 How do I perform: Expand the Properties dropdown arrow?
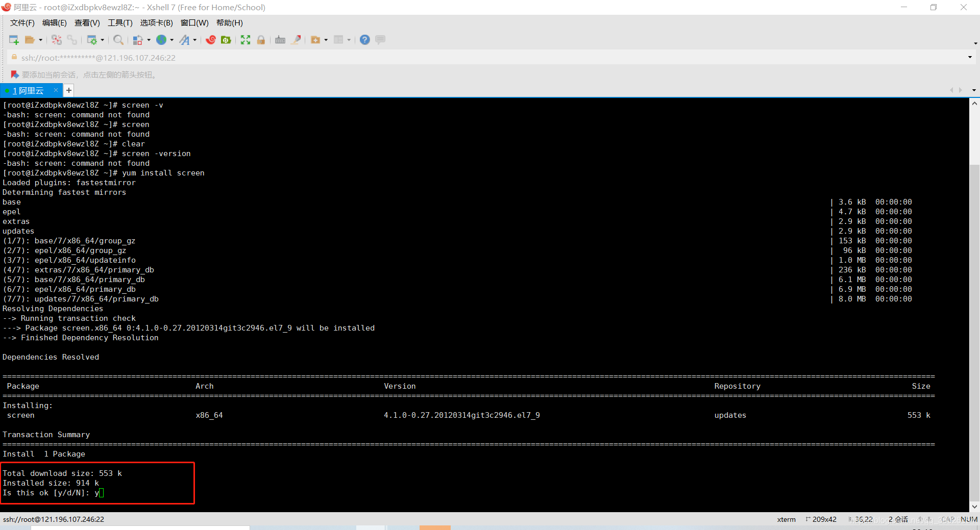coord(103,40)
